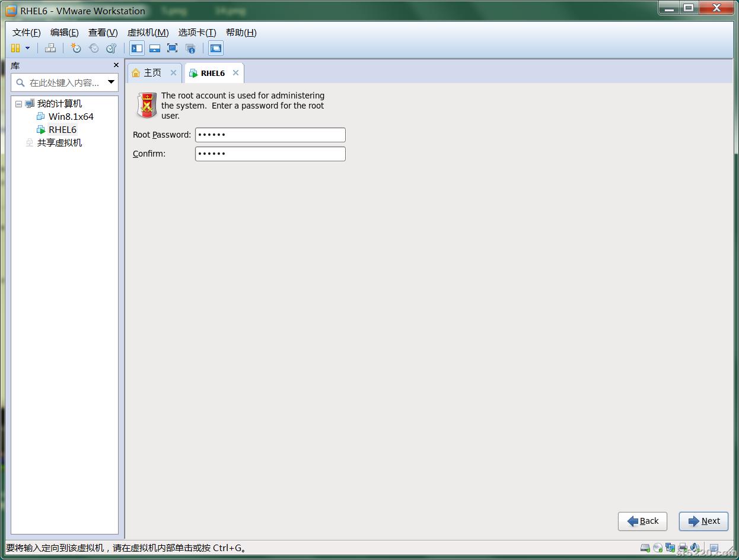This screenshot has width=739, height=560.
Task: Click the running RHEL6 VM tree icon
Action: tap(41, 129)
